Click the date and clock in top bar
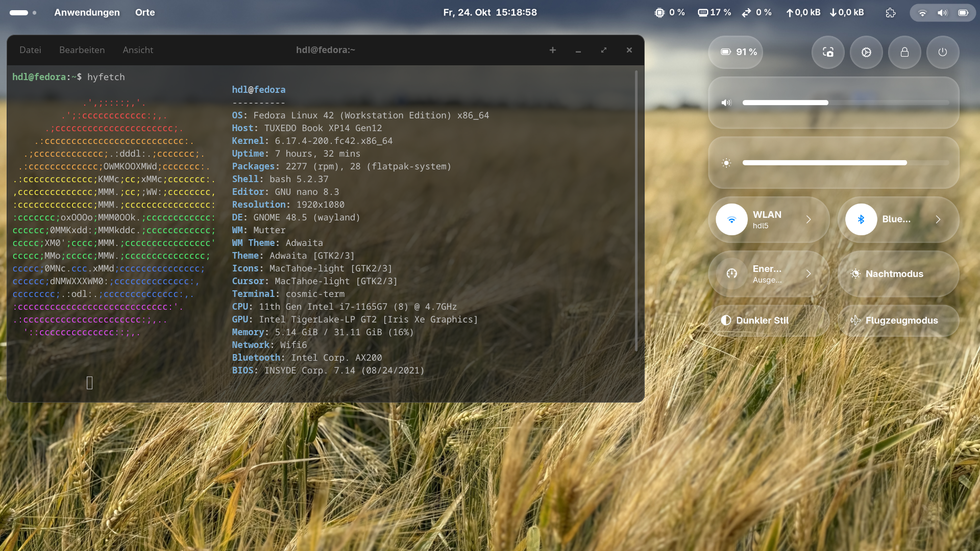 tap(490, 13)
